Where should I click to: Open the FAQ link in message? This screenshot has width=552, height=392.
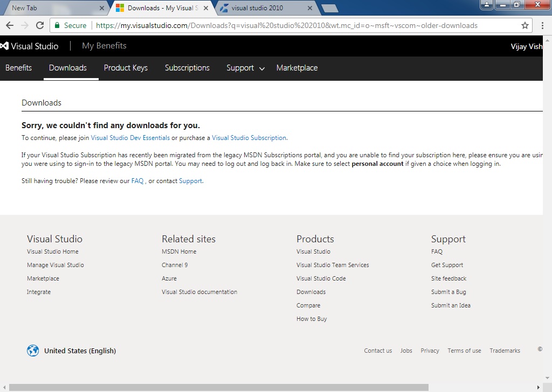pyautogui.click(x=137, y=181)
